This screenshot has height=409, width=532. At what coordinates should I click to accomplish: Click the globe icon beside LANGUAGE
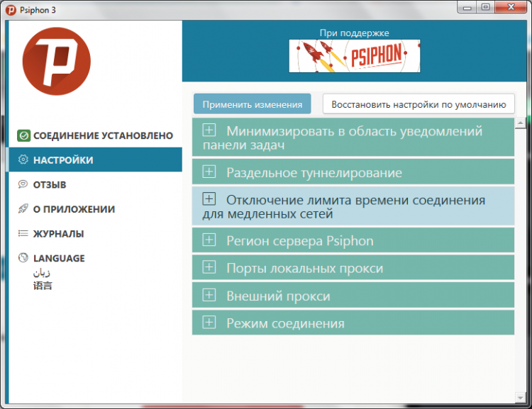(x=23, y=258)
